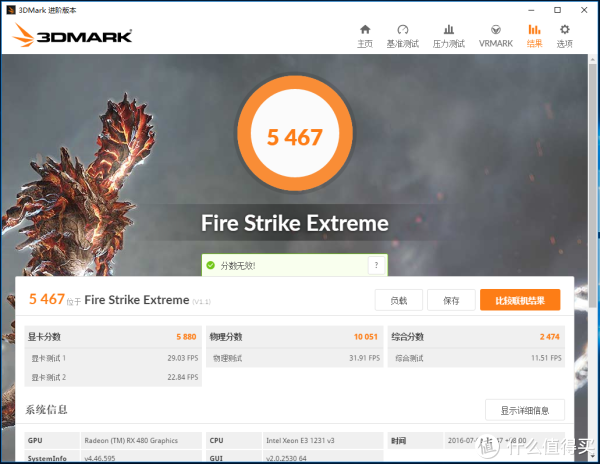The image size is (600, 464).
Task: Click graphics test 1 result 29.03 FPS
Action: 183,358
